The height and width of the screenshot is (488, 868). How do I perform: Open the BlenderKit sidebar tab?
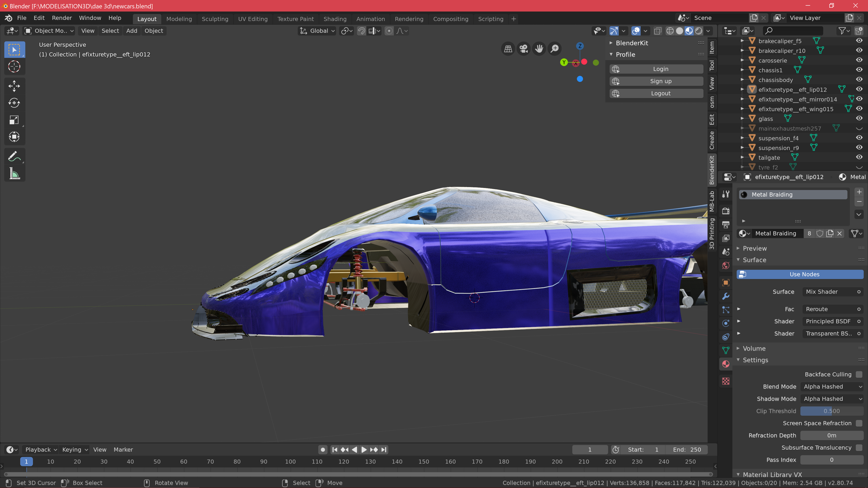coord(712,170)
